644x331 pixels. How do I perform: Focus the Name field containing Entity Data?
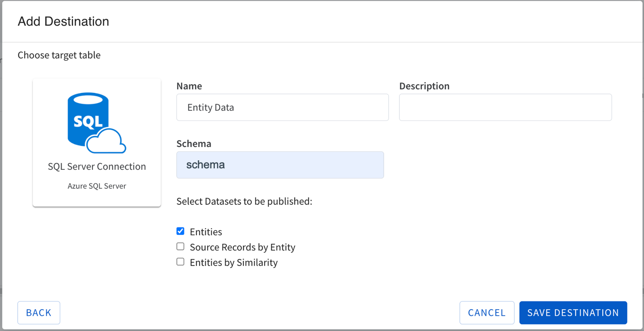pos(282,107)
